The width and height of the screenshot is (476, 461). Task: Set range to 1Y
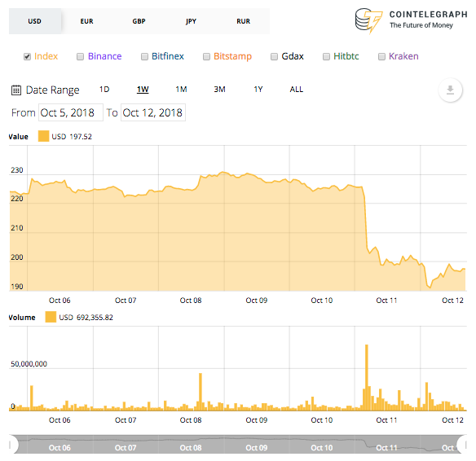coord(258,90)
